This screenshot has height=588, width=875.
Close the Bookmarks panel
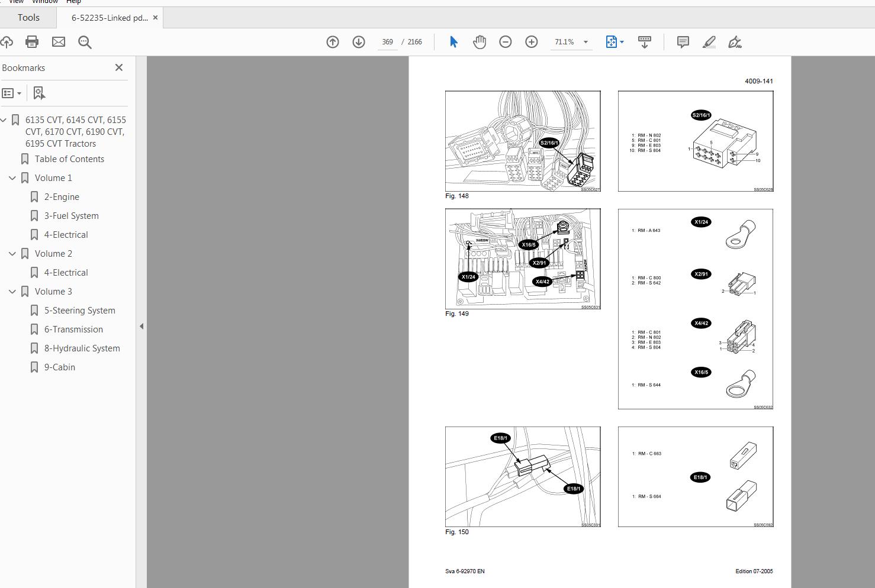[x=119, y=67]
